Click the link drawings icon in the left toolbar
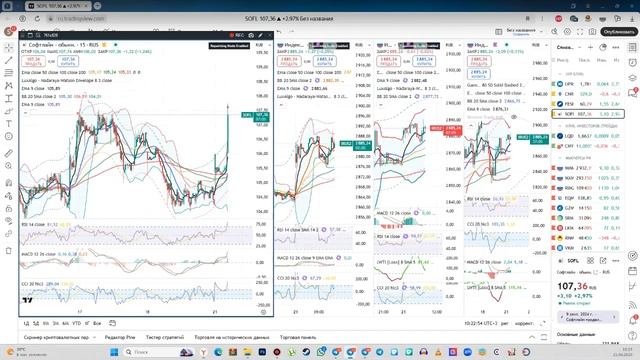 [x=9, y=234]
